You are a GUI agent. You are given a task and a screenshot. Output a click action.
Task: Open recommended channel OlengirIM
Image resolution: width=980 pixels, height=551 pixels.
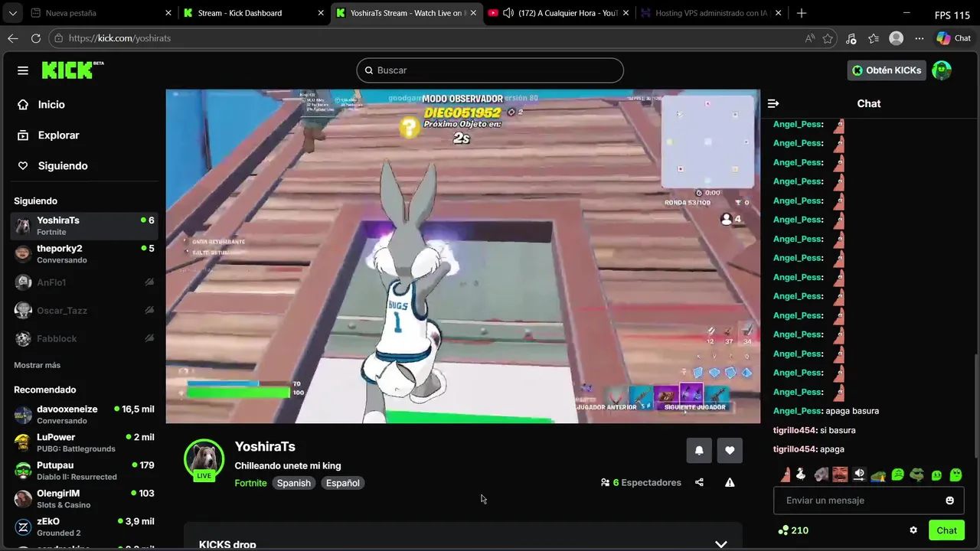(84, 499)
